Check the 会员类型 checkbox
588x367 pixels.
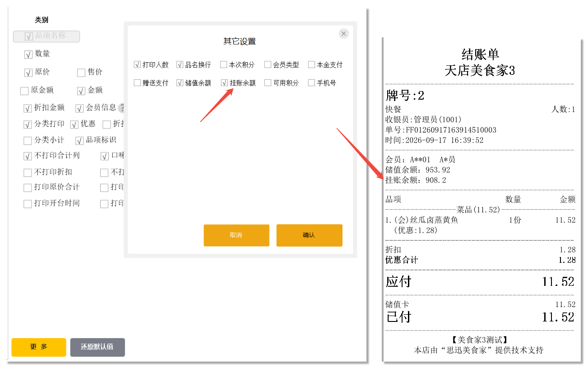268,65
